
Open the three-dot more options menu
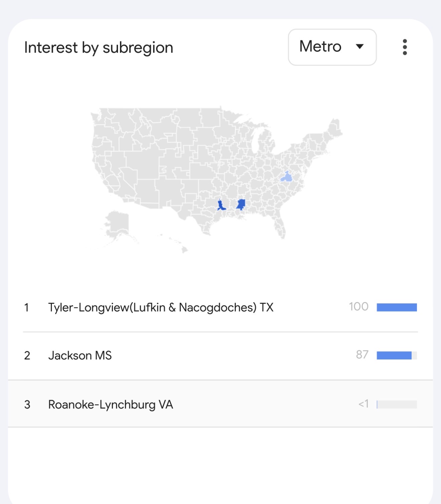click(x=405, y=47)
